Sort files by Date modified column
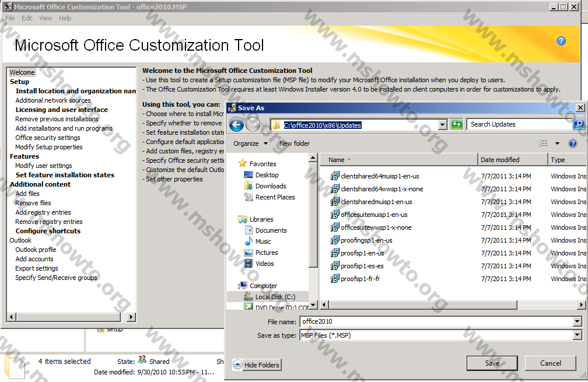Screen dimensions: 588x382 coord(513,160)
